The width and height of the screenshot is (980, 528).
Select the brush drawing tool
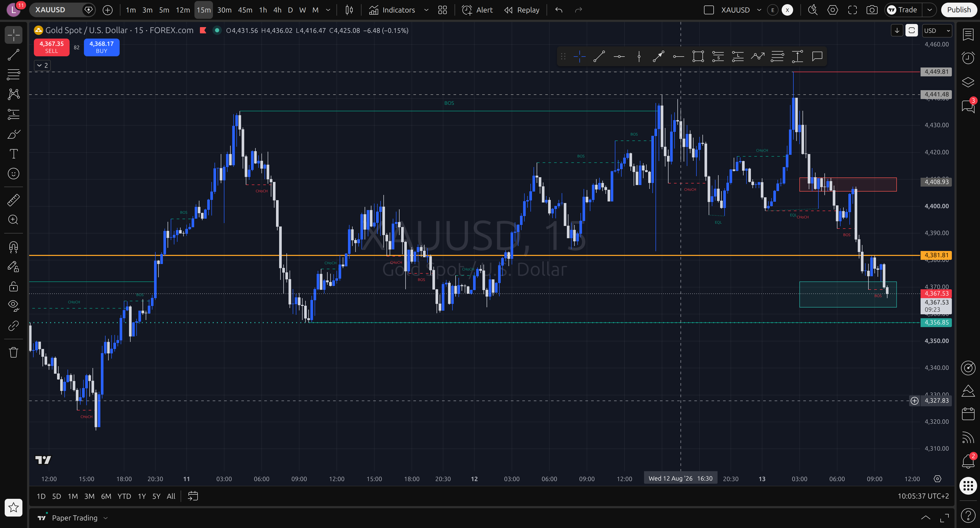[x=14, y=134]
